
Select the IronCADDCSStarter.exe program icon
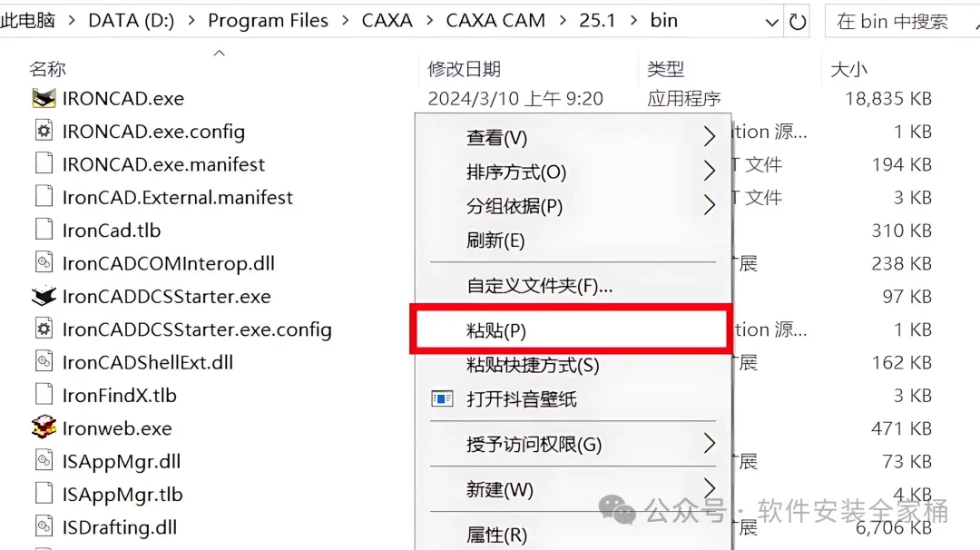[44, 296]
